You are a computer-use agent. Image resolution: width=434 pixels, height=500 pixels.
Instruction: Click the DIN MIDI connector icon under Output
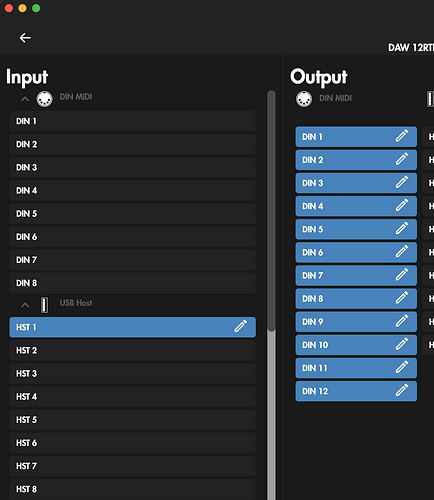click(x=304, y=99)
